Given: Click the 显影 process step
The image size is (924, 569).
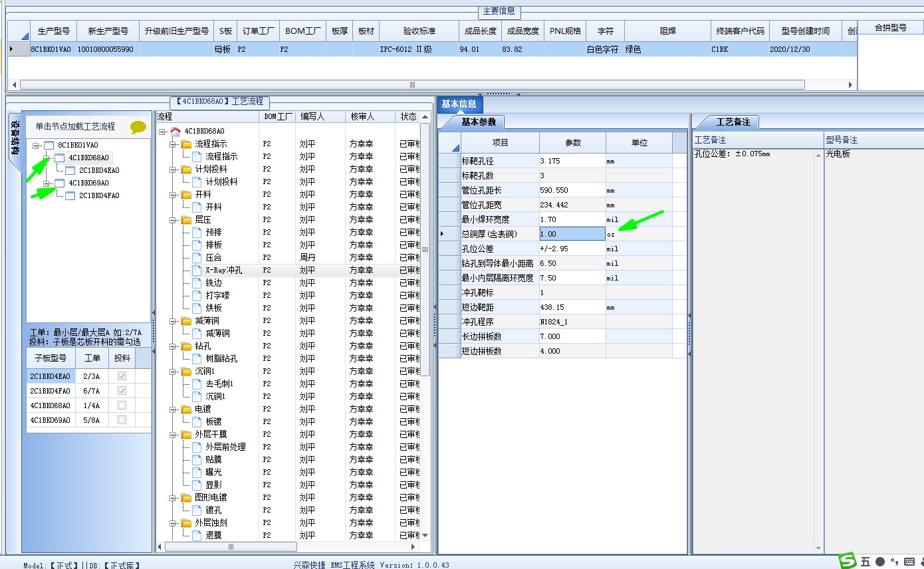Looking at the screenshot, I should pos(214,485).
